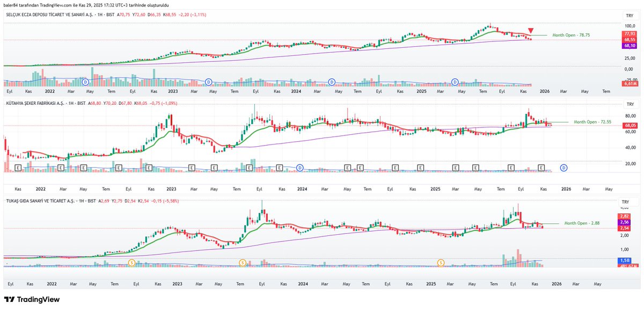The width and height of the screenshot is (644, 310).
Task: Click the red 68,55 last price label
Action: coord(629,40)
